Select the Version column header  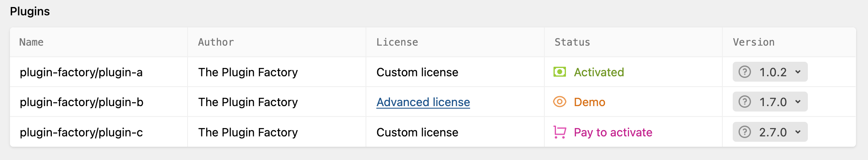[753, 42]
